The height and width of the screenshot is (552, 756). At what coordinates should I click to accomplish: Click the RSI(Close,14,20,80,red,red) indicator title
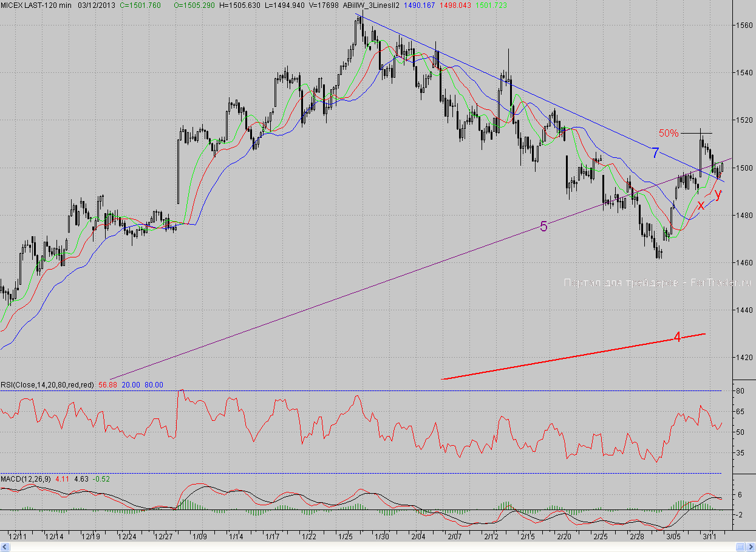click(47, 385)
